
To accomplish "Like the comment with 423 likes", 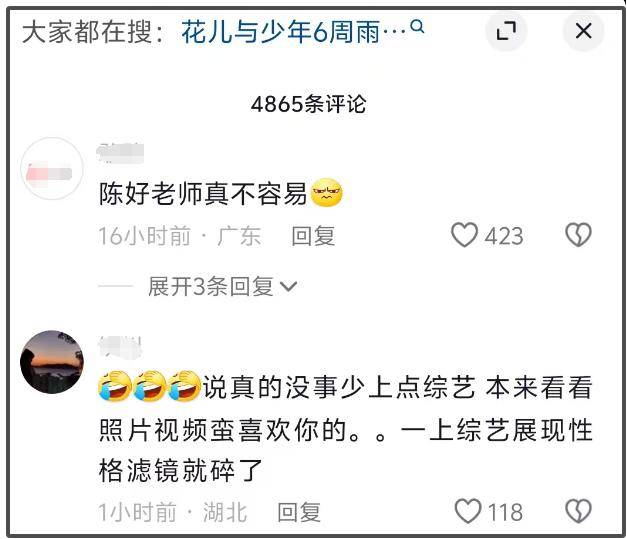I will tap(464, 235).
